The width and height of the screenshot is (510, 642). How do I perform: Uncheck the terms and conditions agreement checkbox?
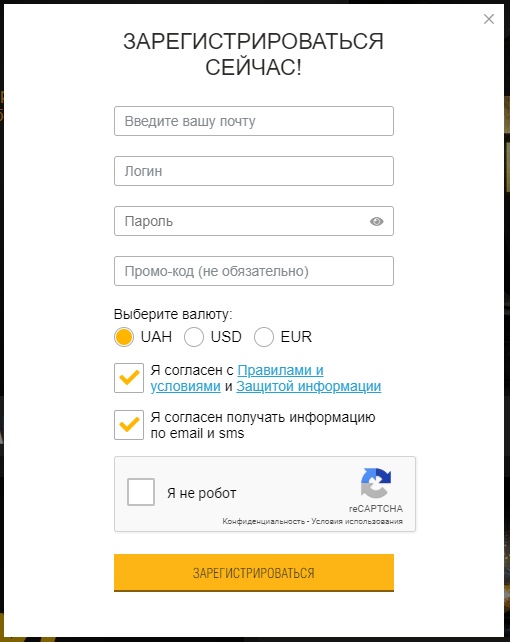coord(129,378)
